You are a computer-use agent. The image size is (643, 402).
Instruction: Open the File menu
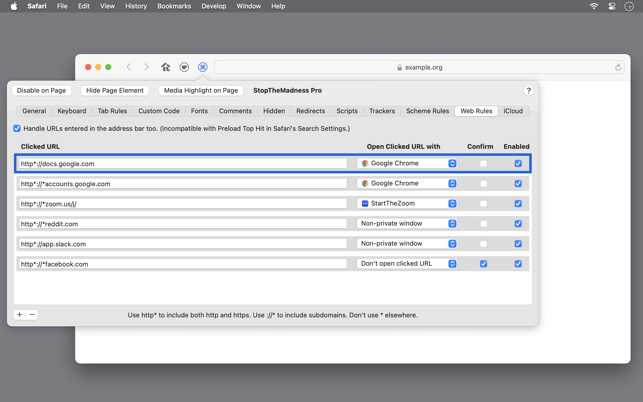[62, 6]
